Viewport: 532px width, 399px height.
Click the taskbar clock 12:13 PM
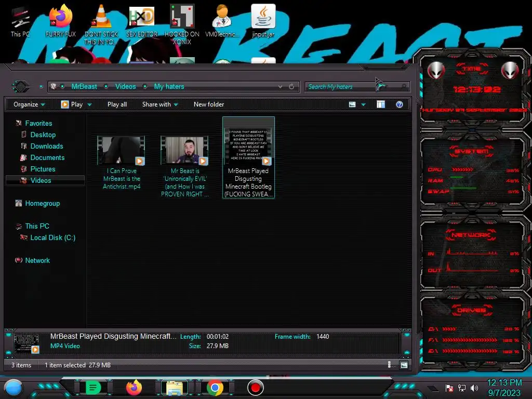point(504,383)
